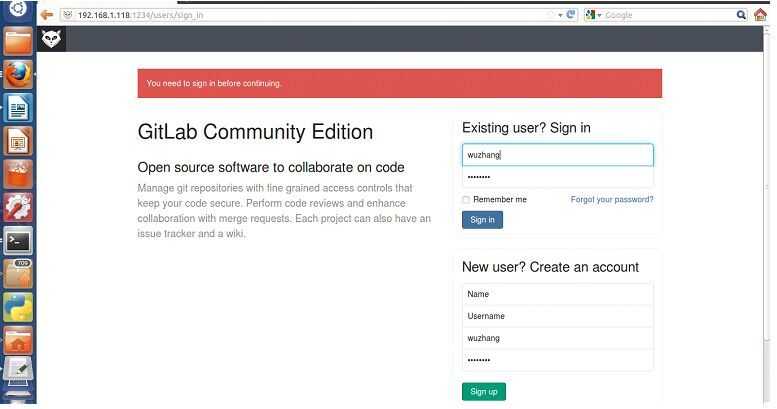The height and width of the screenshot is (409, 777).
Task: Click the 'Open source software to collaborate' subheading
Action: [x=271, y=168]
